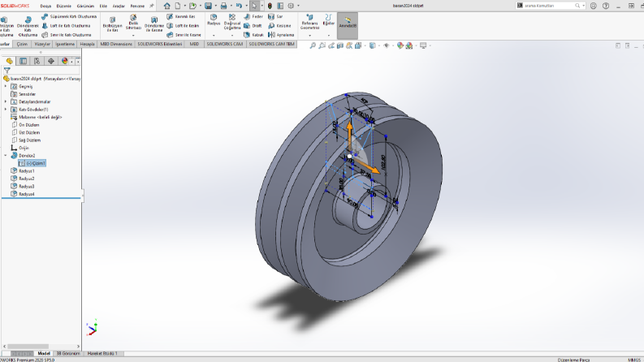This screenshot has width=644, height=362.
Task: Expand the Geçmiş tree node
Action: tap(6, 86)
